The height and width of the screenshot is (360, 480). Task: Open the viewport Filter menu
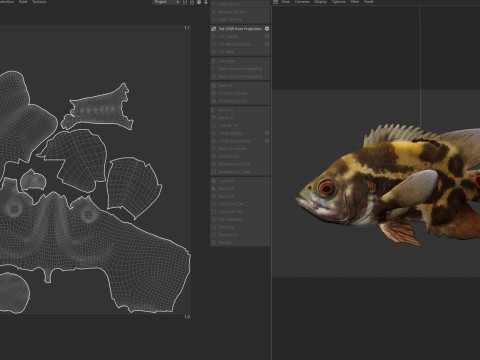point(355,2)
